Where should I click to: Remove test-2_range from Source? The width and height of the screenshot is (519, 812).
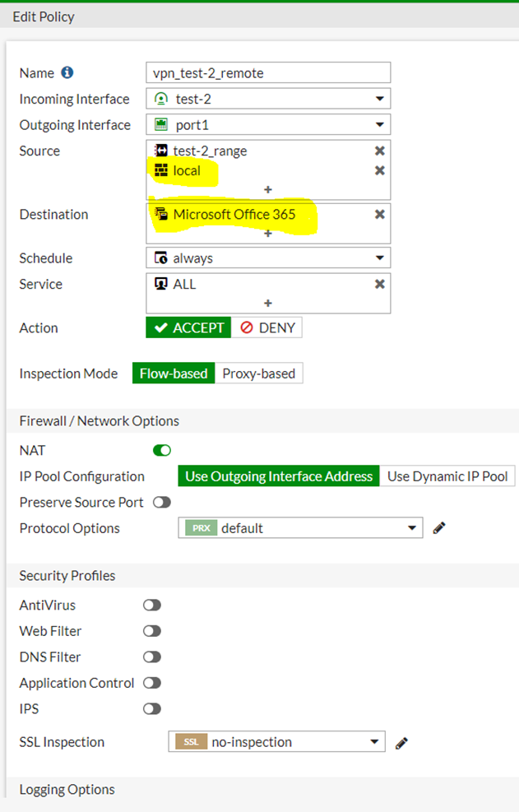coord(379,151)
